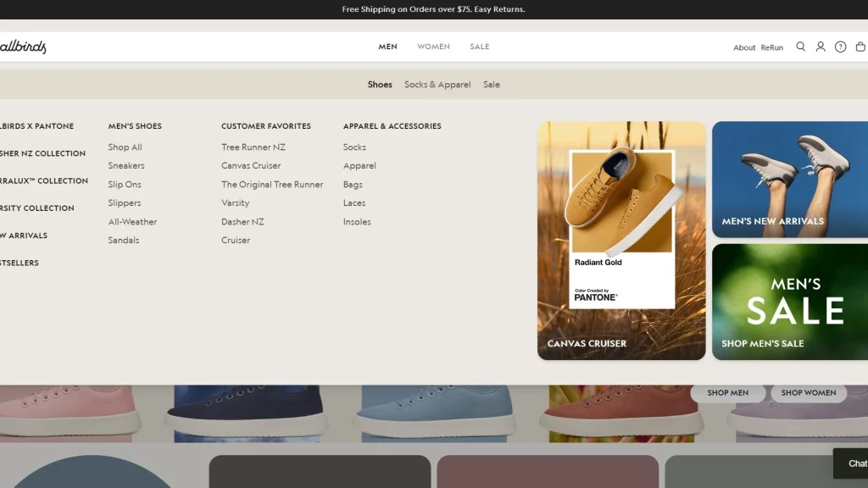Image resolution: width=868 pixels, height=488 pixels.
Task: Open the WOMEN top navigation menu
Action: pyautogui.click(x=433, y=47)
